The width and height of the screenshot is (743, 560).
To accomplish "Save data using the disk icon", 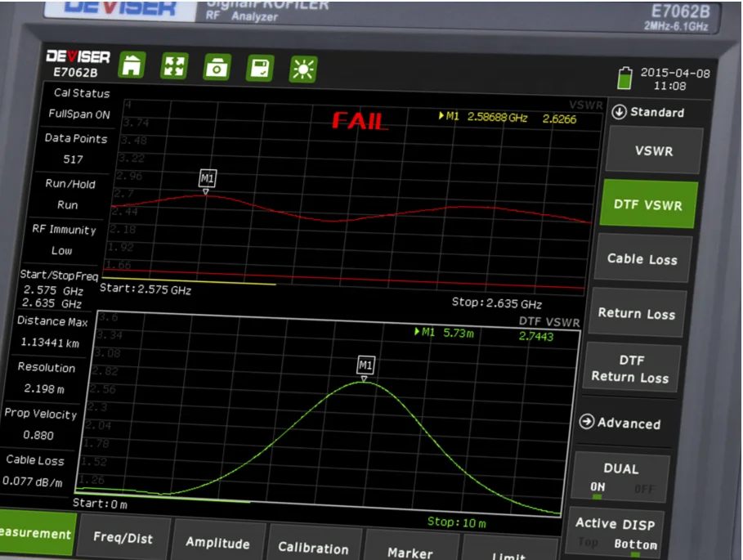I will coord(260,69).
